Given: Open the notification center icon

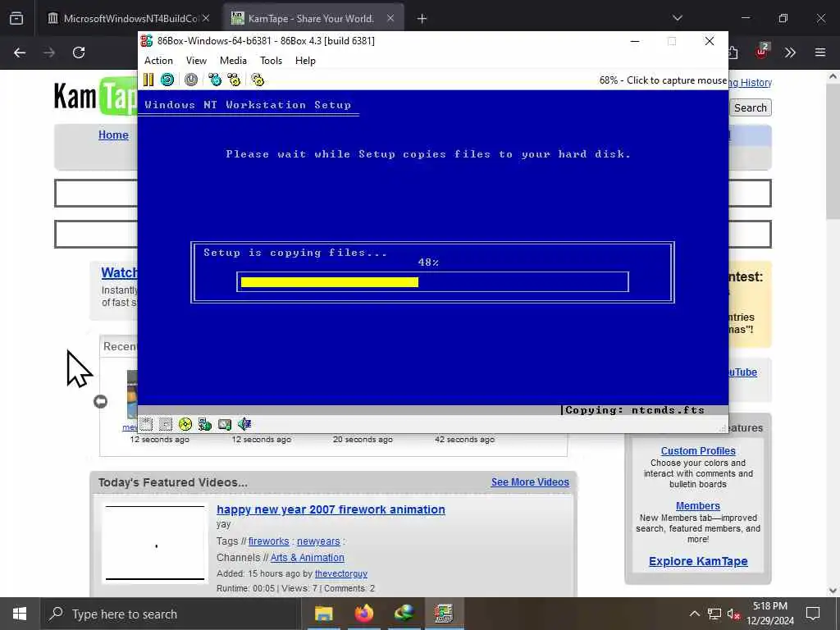Looking at the screenshot, I should point(813,614).
